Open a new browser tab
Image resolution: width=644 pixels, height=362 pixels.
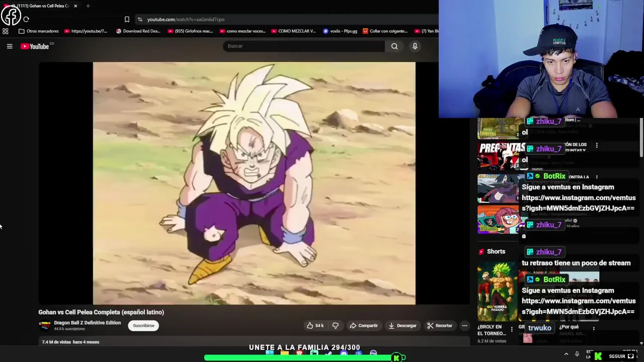pos(88,6)
